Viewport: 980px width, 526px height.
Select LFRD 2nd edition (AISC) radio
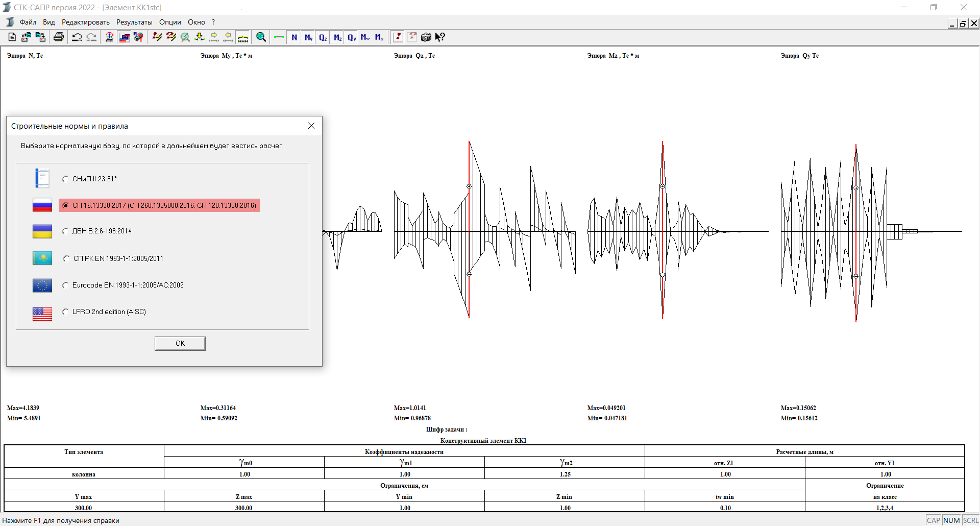click(x=66, y=312)
